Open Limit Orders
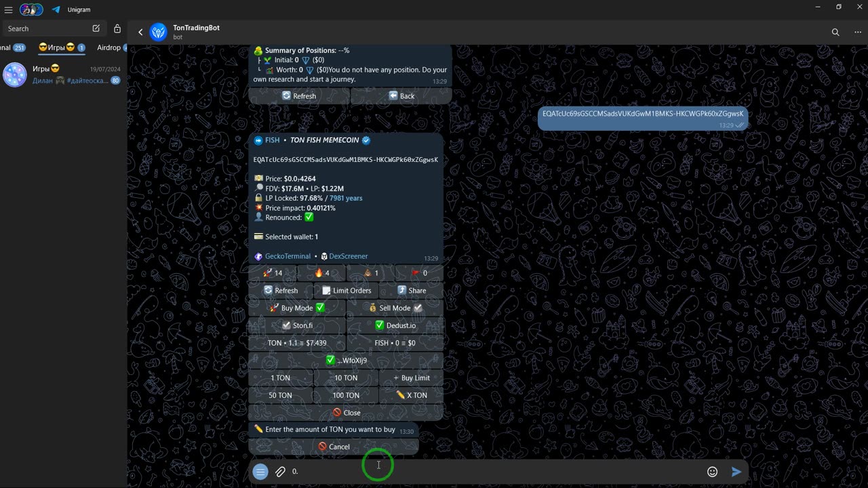This screenshot has height=488, width=868. coord(346,291)
